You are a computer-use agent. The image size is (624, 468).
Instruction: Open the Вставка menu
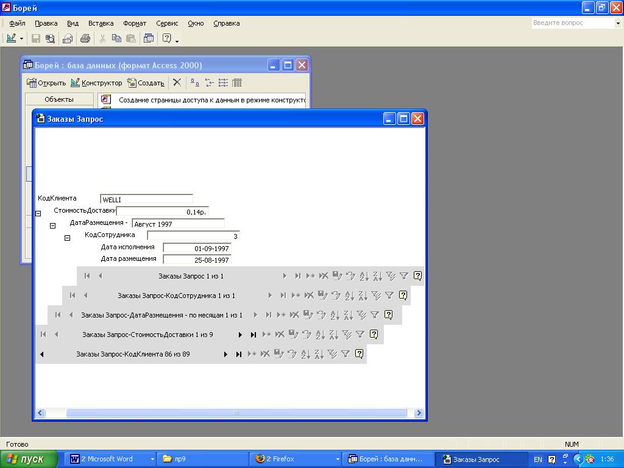[101, 23]
